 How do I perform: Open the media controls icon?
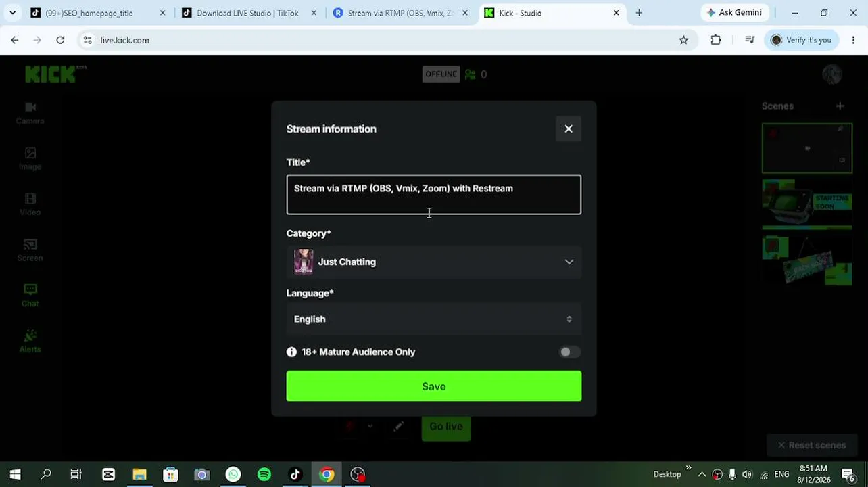749,40
